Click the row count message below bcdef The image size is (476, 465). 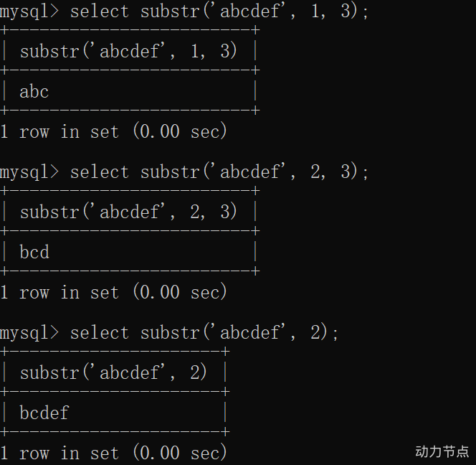(113, 453)
